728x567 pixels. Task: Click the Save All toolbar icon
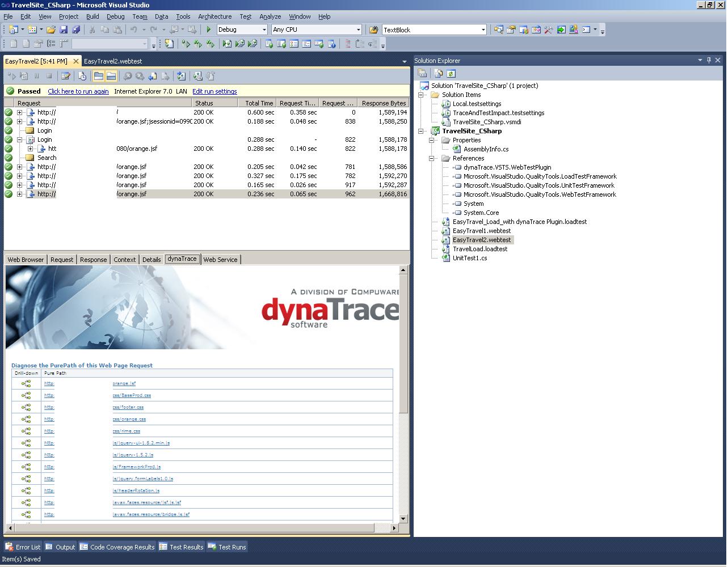click(77, 29)
